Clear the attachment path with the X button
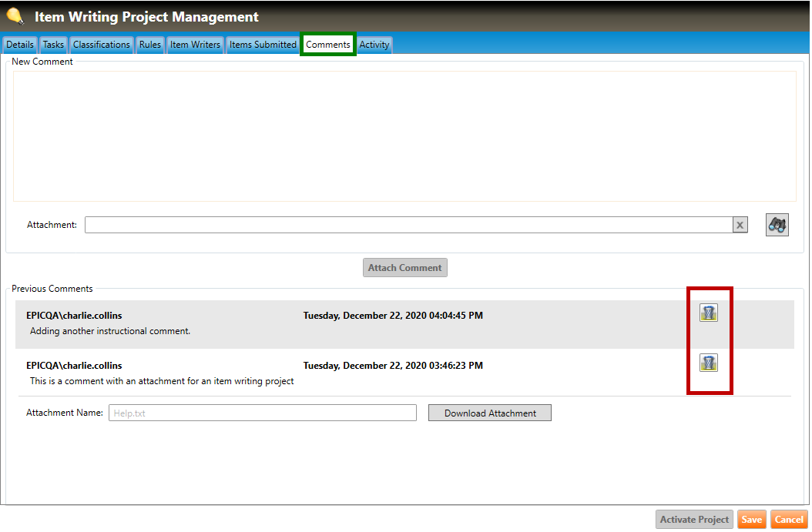 [740, 225]
